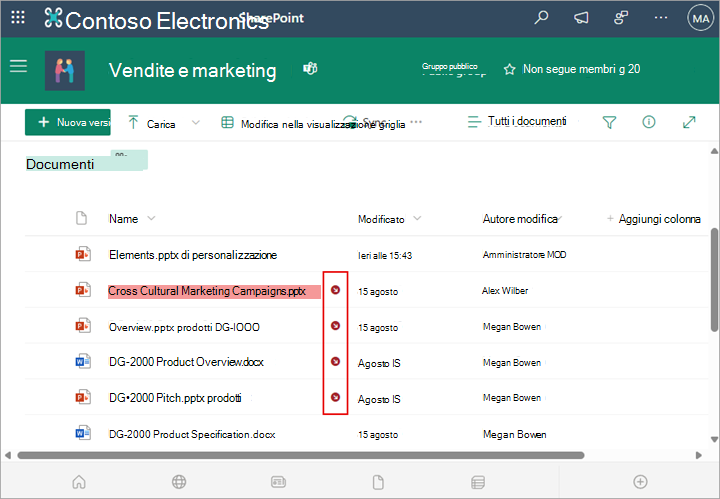The width and height of the screenshot is (720, 499).
Task: Click the chat icon in header
Action: (621, 18)
